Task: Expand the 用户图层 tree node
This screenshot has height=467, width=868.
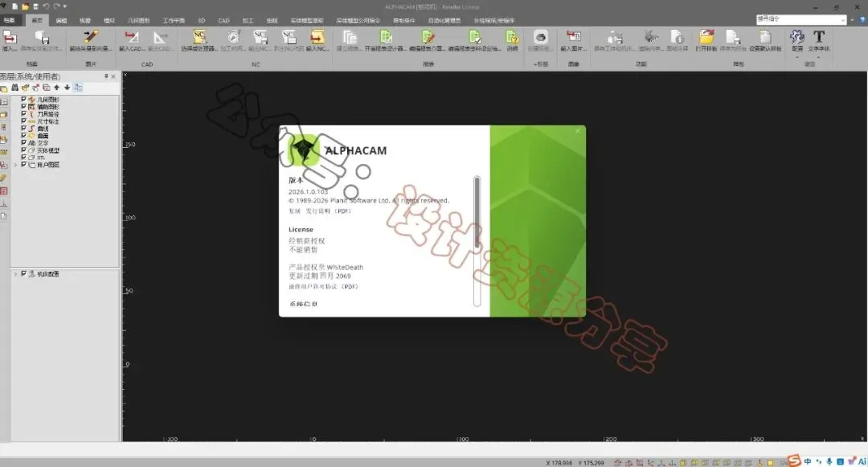Action: point(15,165)
